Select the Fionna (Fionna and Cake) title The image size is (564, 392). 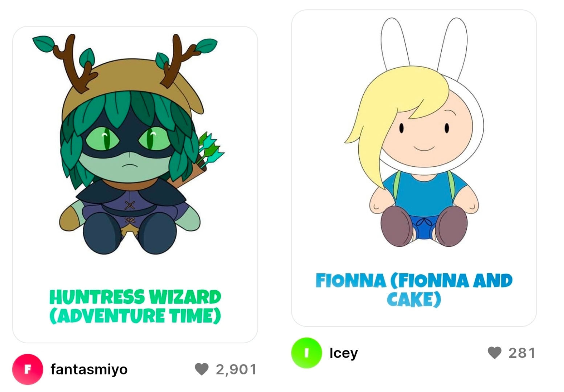click(414, 290)
